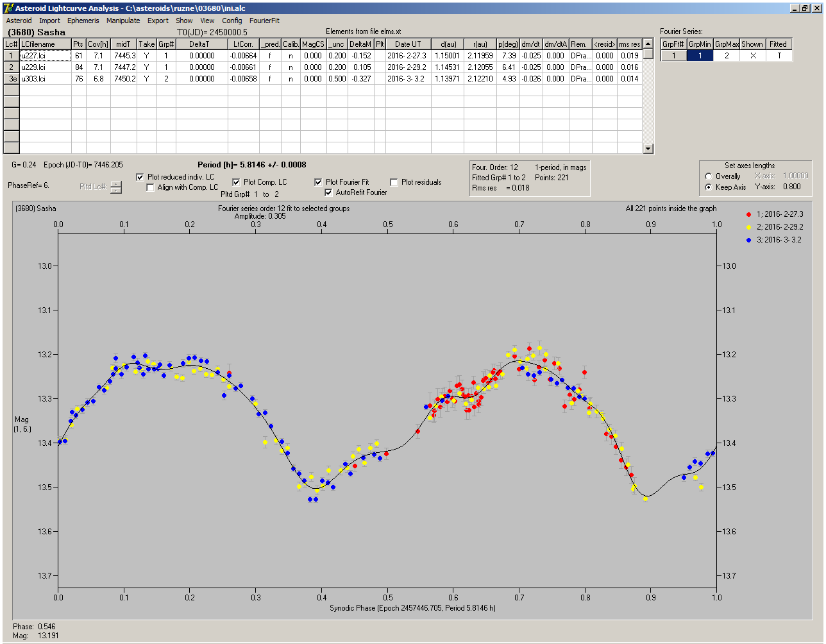Image resolution: width=826 pixels, height=644 pixels.
Task: Click the u303.lci filename cell
Action: 46,78
